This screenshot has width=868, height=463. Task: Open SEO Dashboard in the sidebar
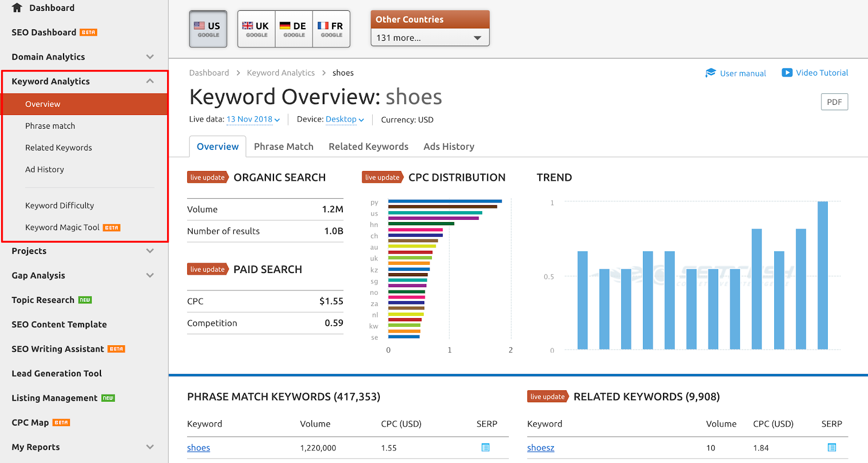click(x=44, y=33)
